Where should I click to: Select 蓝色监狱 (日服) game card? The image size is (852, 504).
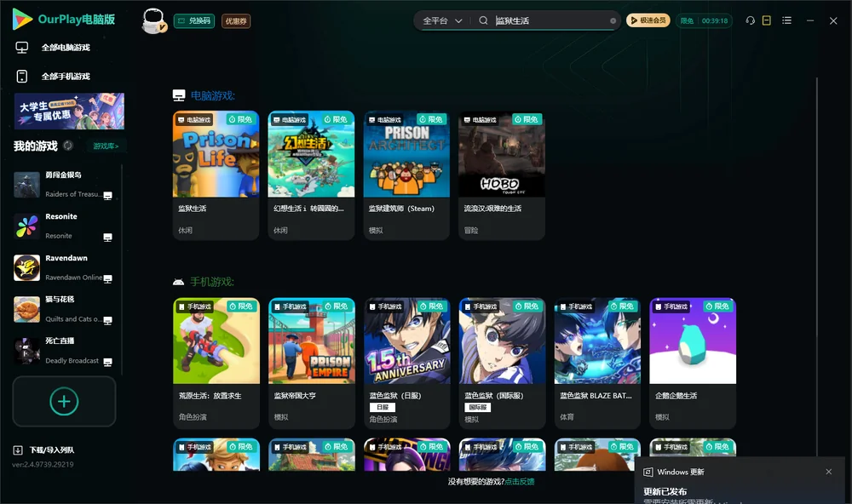point(407,363)
